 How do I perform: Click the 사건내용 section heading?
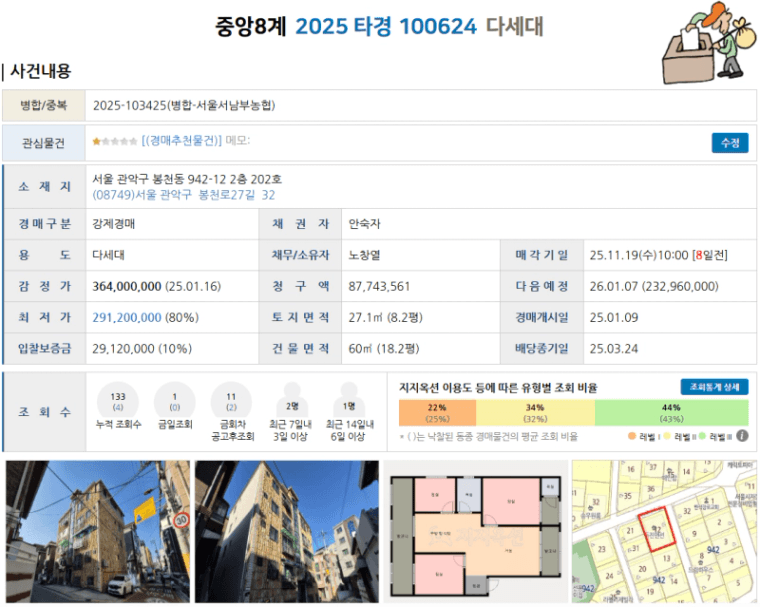point(41,71)
